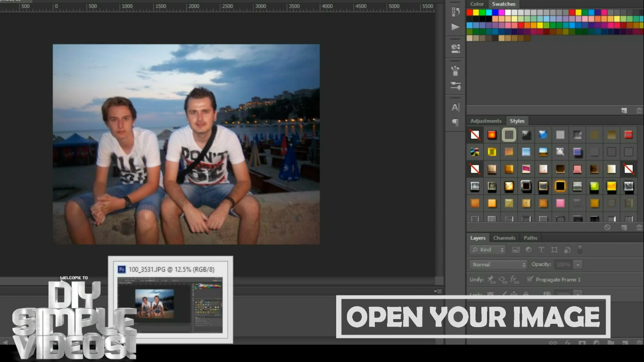
Task: Pick the magenta swatch in top row
Action: (x=502, y=13)
